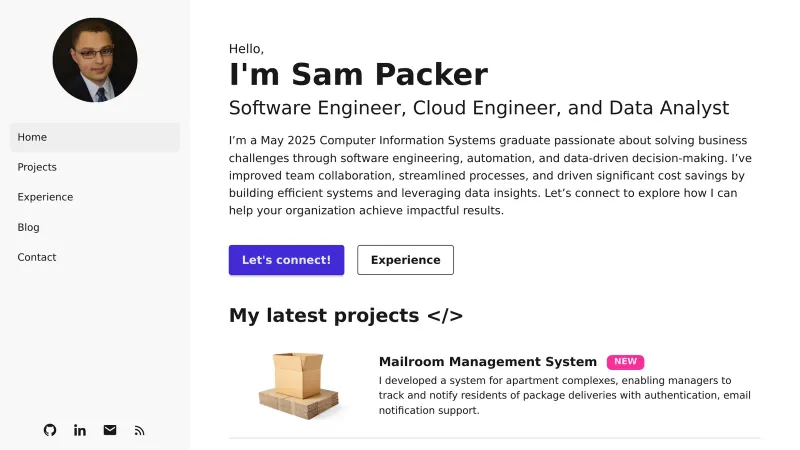Click the "Hello," greeting text
This screenshot has width=800, height=450.
coord(246,48)
